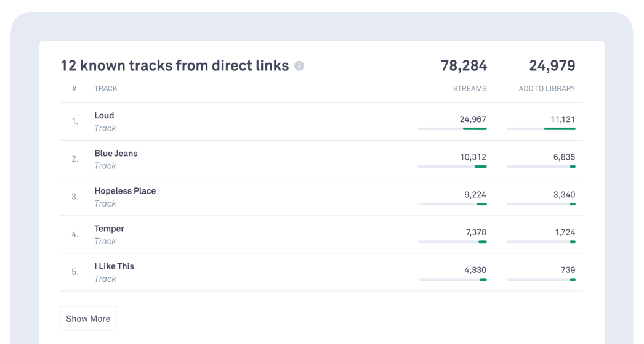Click the TRACK column header
Screen dimensions: 644x344
(x=105, y=89)
